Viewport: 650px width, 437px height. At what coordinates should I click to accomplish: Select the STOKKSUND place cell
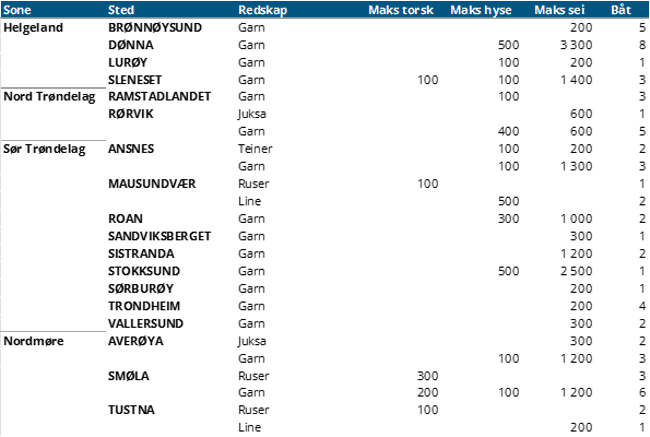click(x=144, y=271)
